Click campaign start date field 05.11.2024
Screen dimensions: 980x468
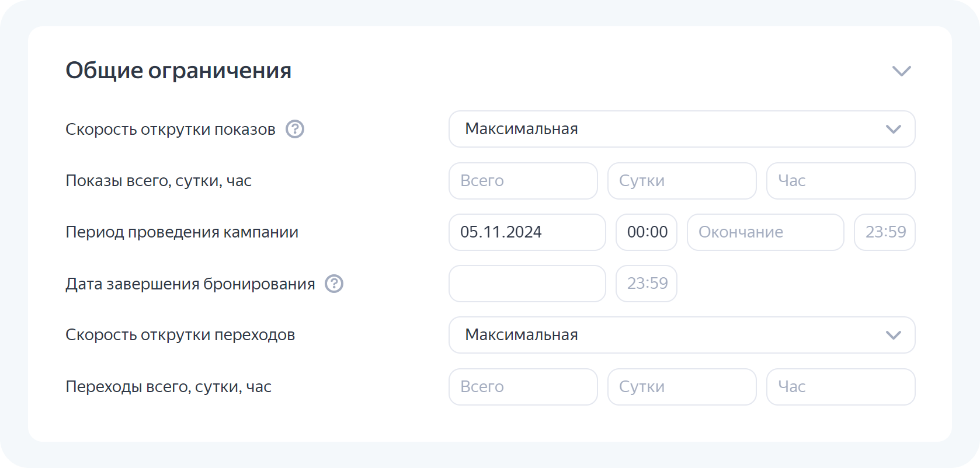coord(527,232)
